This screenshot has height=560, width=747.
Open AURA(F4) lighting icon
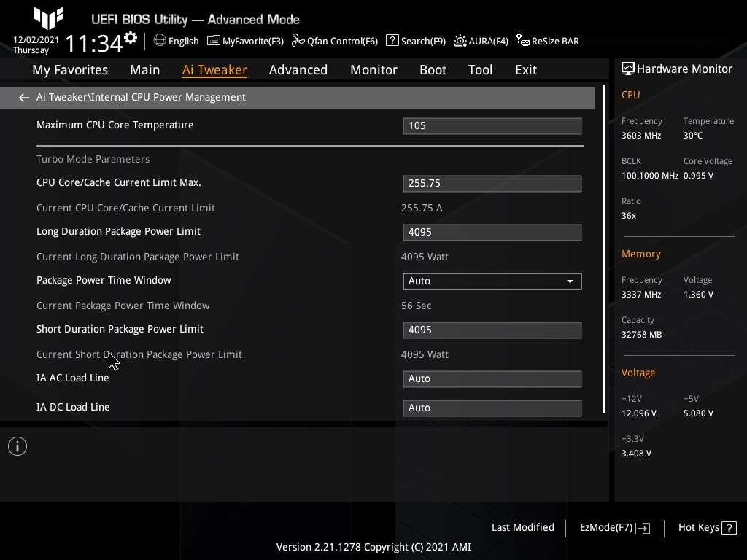point(460,41)
